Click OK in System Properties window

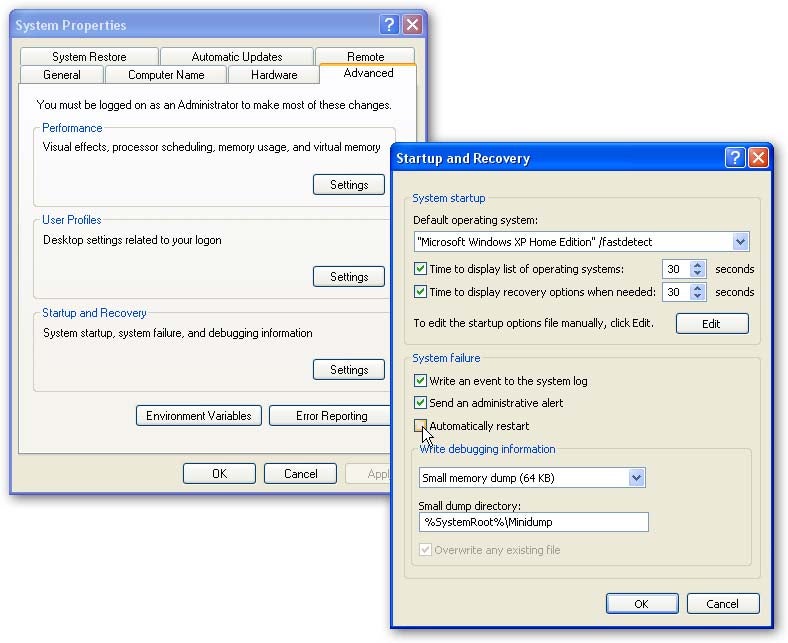pyautogui.click(x=219, y=474)
